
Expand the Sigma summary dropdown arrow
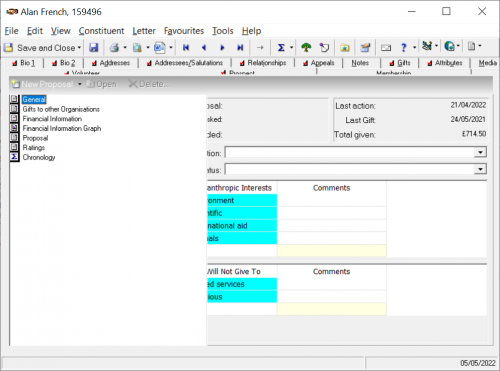click(x=291, y=48)
